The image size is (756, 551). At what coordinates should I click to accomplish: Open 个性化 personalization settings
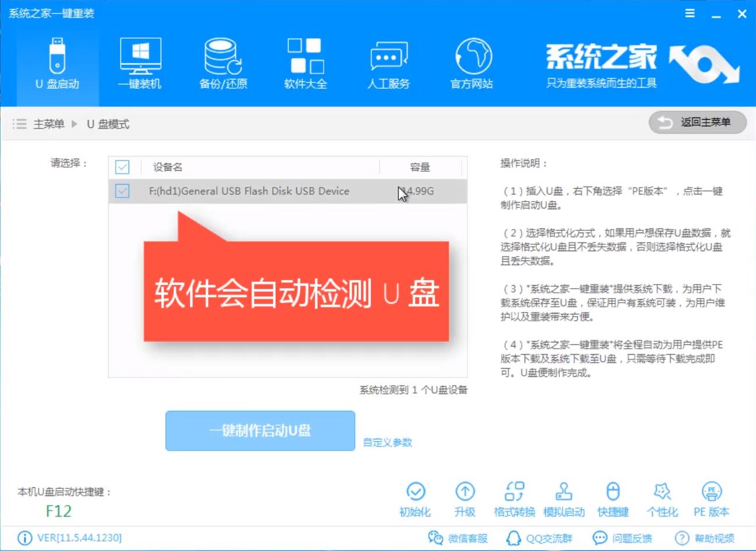663,498
